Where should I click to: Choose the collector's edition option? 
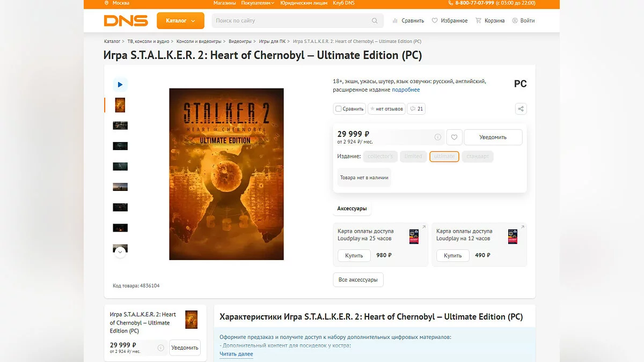(x=380, y=157)
